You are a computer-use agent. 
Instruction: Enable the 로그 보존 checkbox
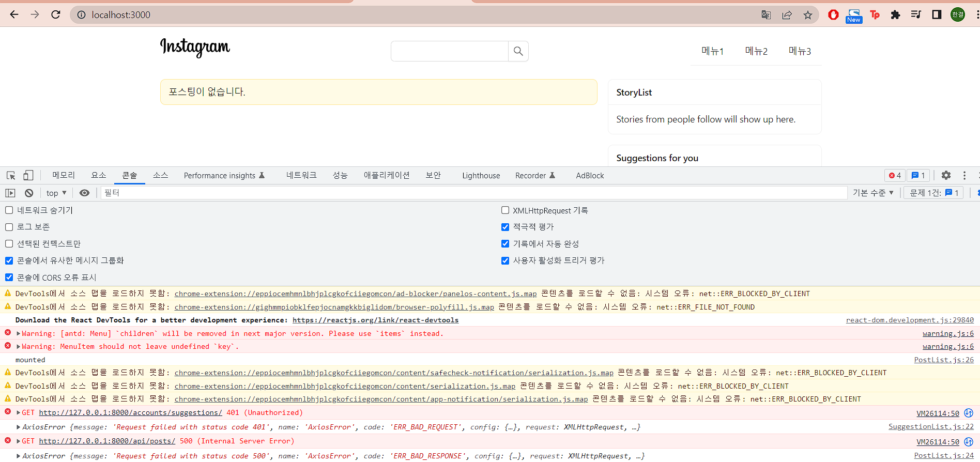pos(9,227)
